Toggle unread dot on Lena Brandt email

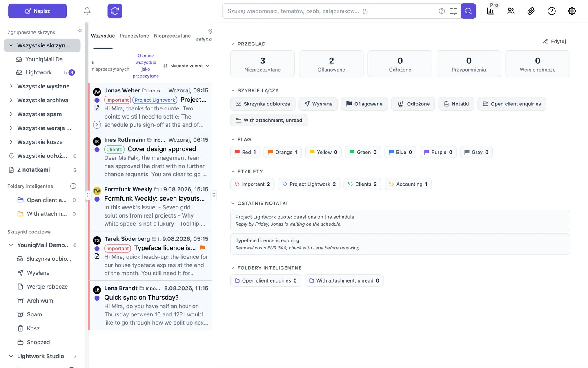tap(97, 298)
